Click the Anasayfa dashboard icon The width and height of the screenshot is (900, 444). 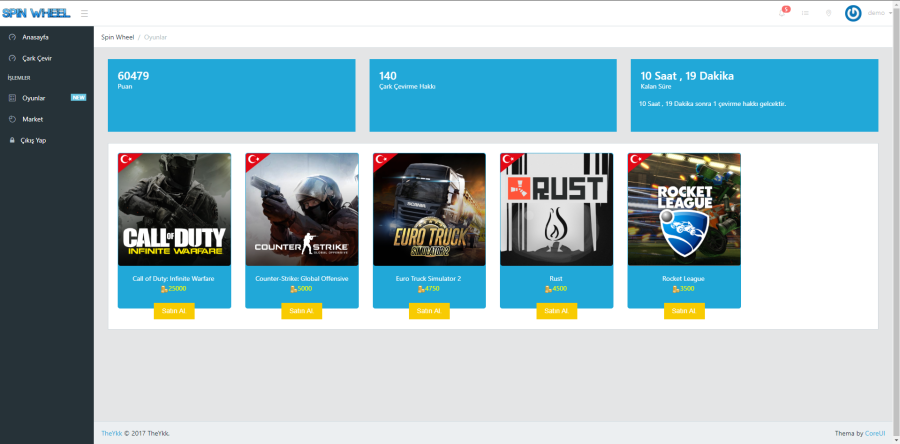(x=13, y=37)
